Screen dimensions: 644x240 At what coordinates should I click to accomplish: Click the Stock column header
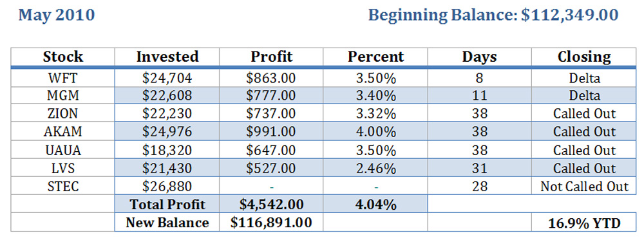pos(63,57)
